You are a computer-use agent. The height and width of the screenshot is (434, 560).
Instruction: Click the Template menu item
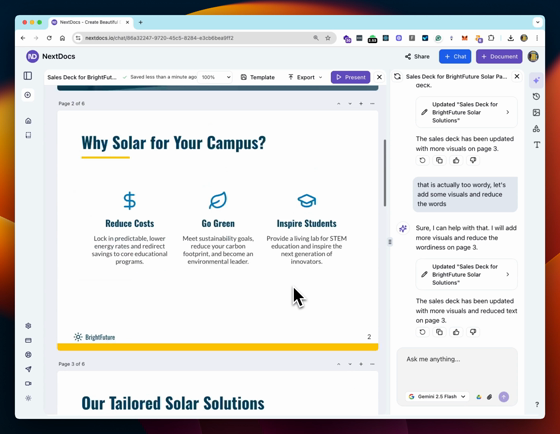click(x=258, y=77)
